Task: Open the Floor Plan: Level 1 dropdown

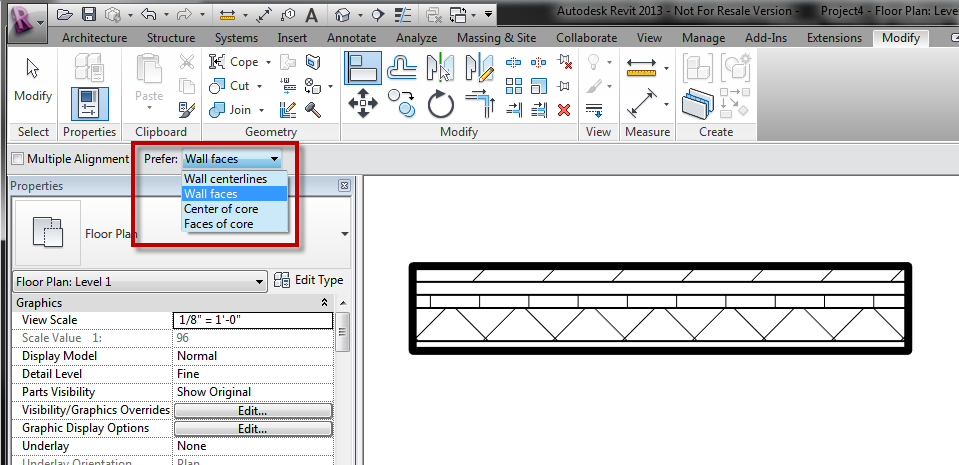Action: pos(140,282)
